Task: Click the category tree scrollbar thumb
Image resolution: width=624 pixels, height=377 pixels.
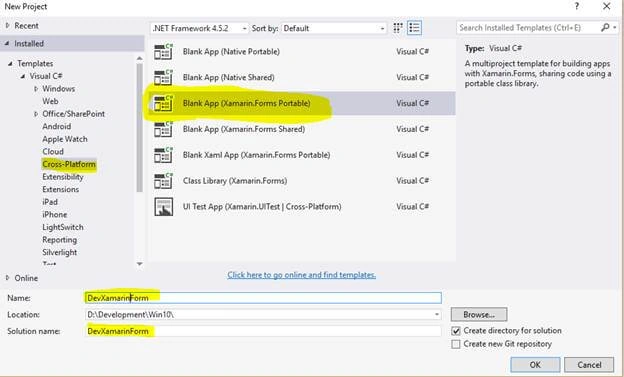Action: (139, 127)
